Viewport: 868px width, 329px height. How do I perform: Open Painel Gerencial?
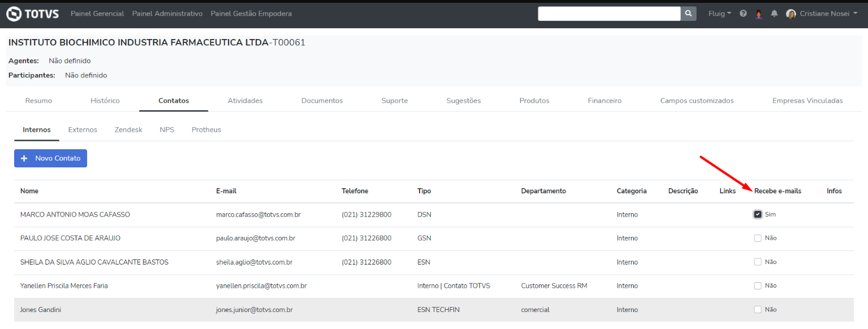pos(97,14)
